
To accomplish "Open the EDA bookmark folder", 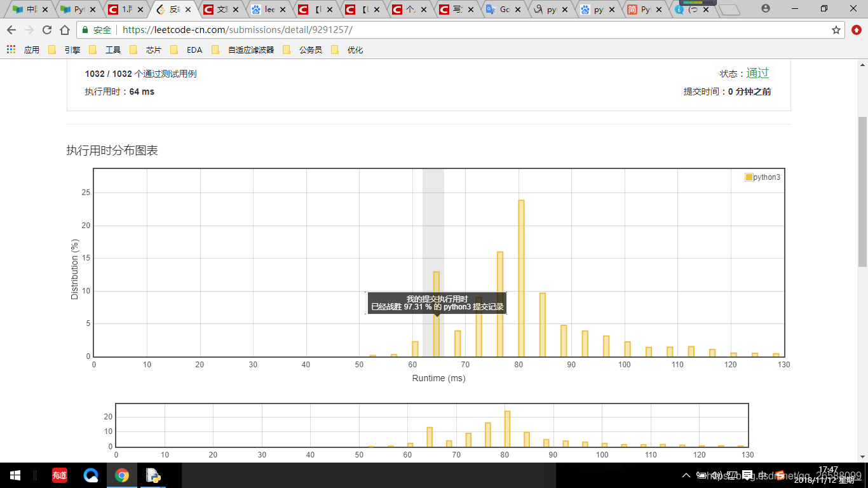I will (x=186, y=50).
